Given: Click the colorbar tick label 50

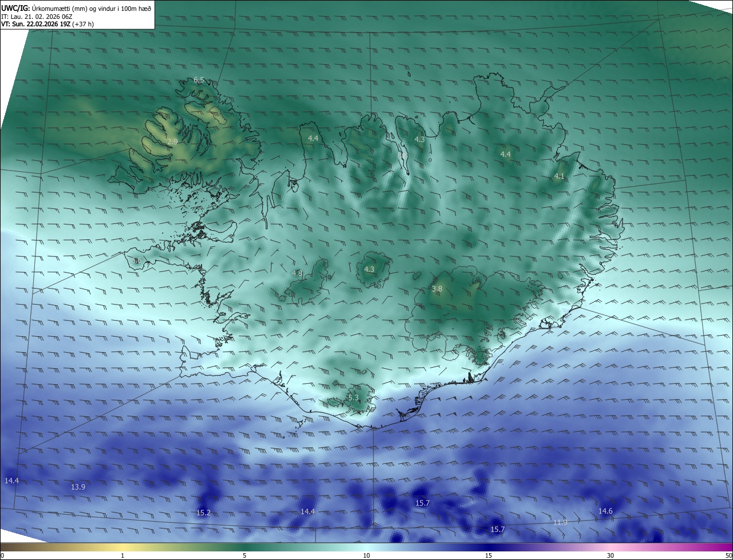Looking at the screenshot, I should [x=728, y=556].
